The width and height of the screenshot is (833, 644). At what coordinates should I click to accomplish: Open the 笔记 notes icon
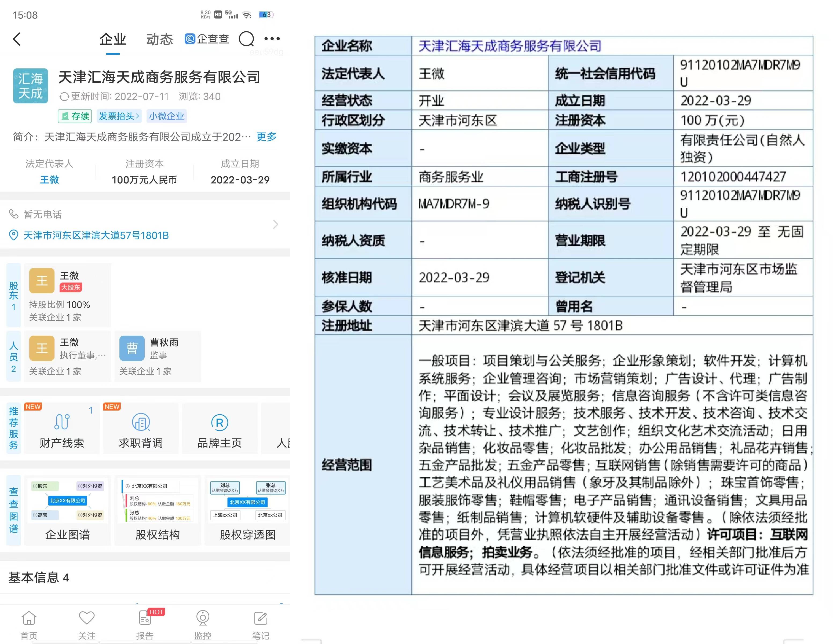pyautogui.click(x=261, y=619)
